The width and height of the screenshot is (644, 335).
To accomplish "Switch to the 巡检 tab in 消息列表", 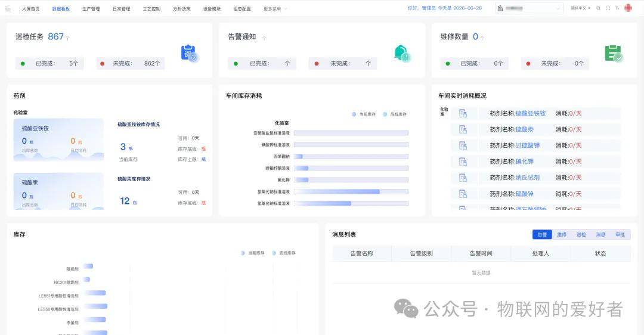I will (581, 234).
